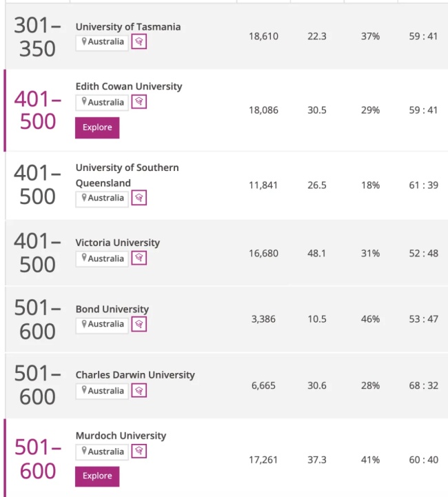Screen dimensions: 448x497
Task: Open University of Southern Queensland link
Action: [x=127, y=175]
